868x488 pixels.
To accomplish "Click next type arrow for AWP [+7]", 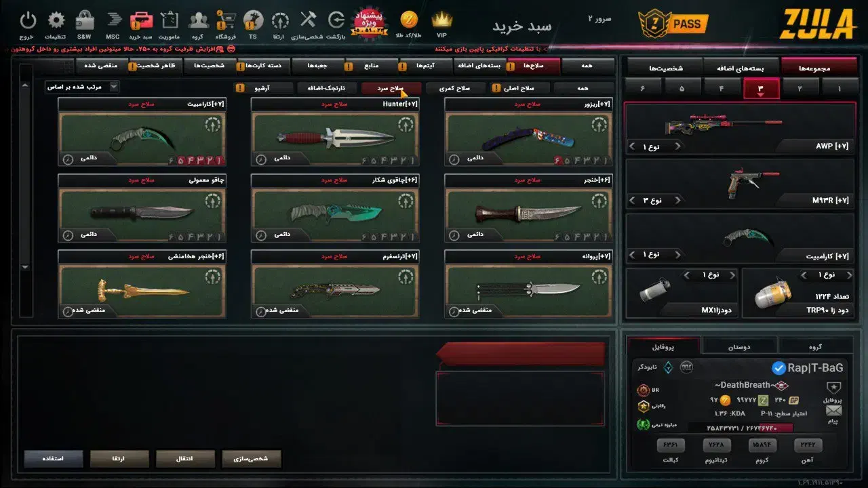I will pyautogui.click(x=677, y=146).
